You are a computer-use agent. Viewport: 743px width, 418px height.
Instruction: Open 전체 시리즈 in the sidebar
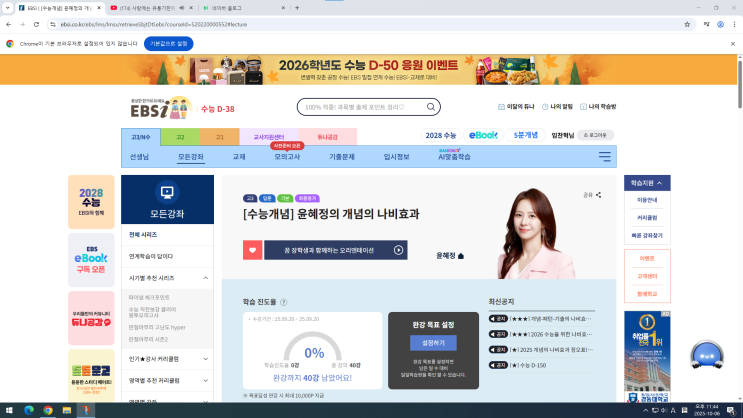(143, 235)
